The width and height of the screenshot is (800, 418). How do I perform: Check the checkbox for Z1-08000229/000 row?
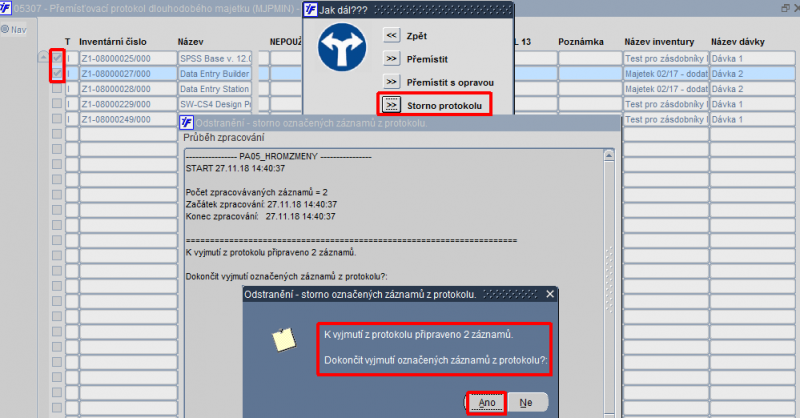point(57,104)
